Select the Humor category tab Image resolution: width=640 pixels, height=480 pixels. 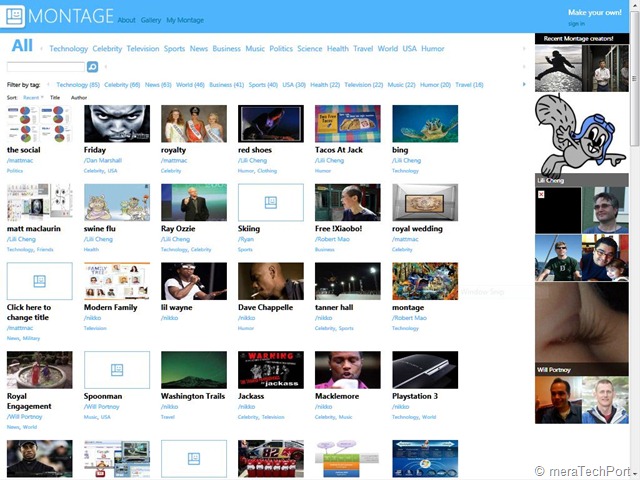tap(433, 49)
